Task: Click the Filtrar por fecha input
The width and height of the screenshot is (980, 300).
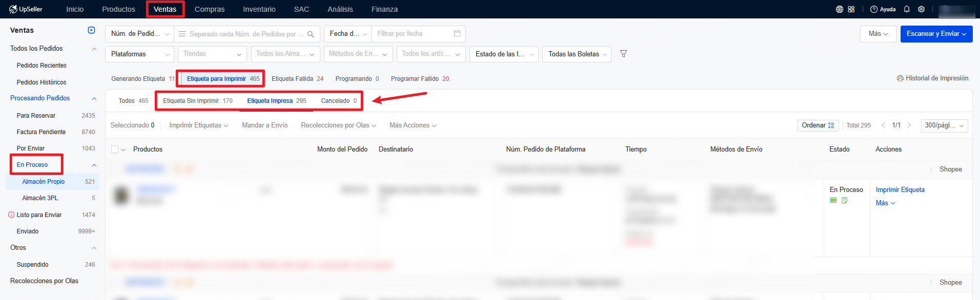Action: pyautogui.click(x=413, y=34)
